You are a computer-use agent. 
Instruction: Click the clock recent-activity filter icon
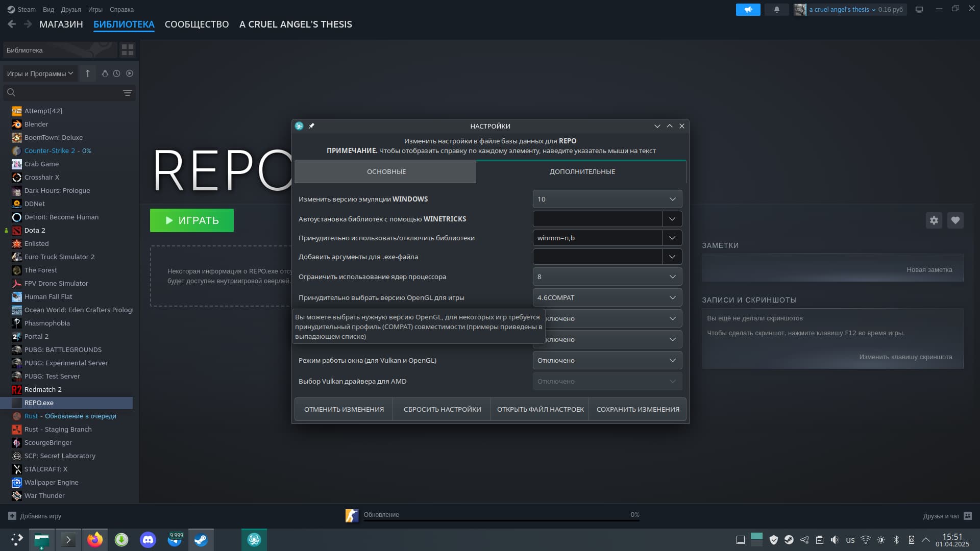click(117, 73)
